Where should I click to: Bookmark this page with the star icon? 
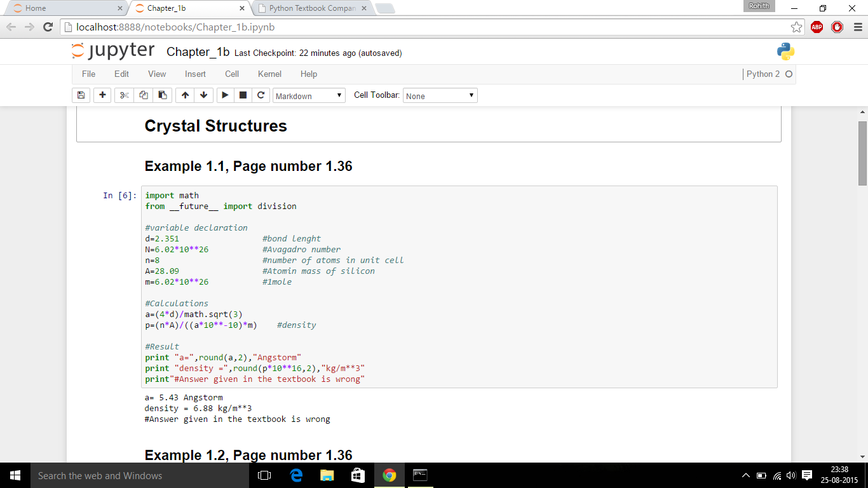[796, 27]
